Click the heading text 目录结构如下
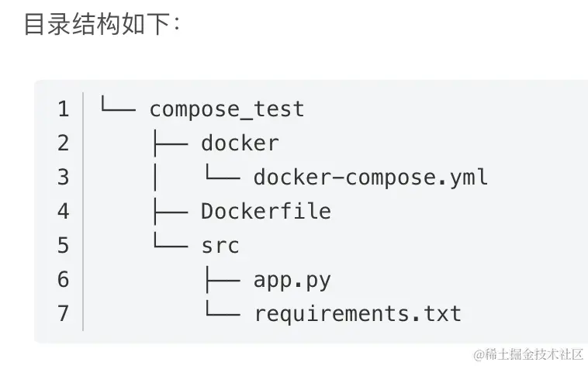Screen dimensions: 588x366 (x=101, y=23)
